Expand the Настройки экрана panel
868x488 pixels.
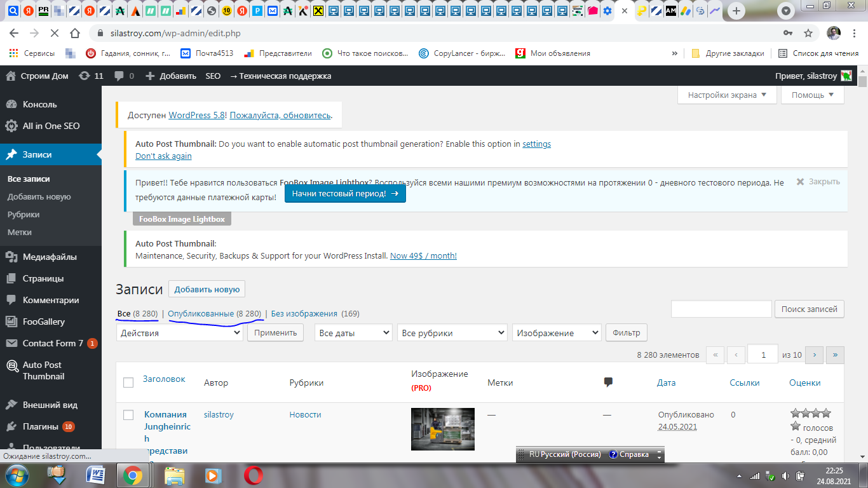pos(728,95)
